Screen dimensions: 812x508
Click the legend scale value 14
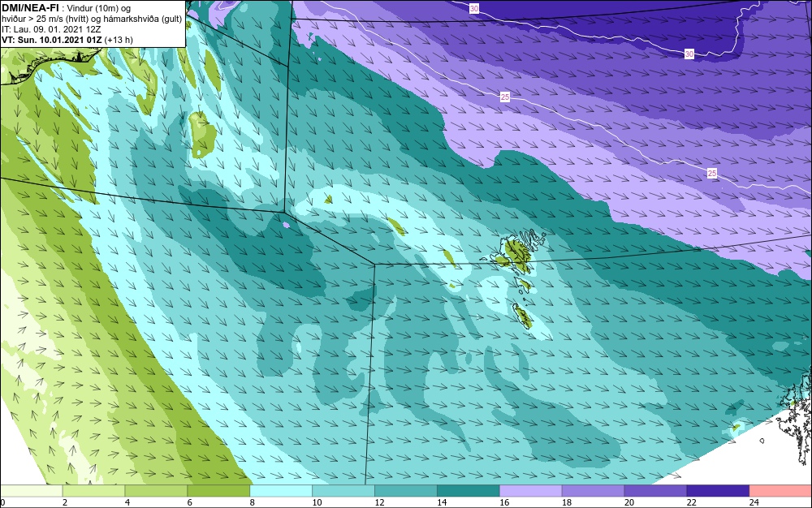coord(442,502)
